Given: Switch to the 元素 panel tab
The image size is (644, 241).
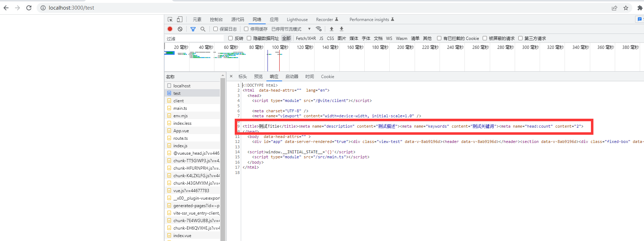Looking at the screenshot, I should pos(197,20).
